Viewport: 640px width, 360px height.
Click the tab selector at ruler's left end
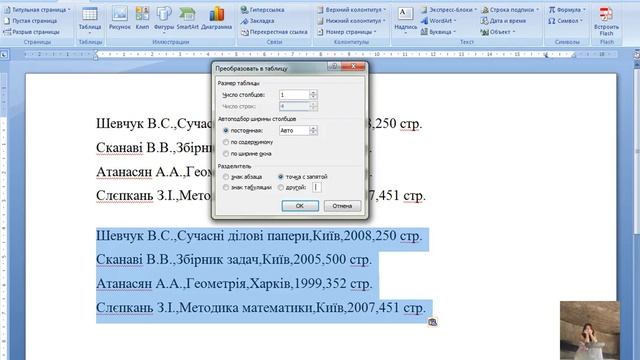point(4,54)
